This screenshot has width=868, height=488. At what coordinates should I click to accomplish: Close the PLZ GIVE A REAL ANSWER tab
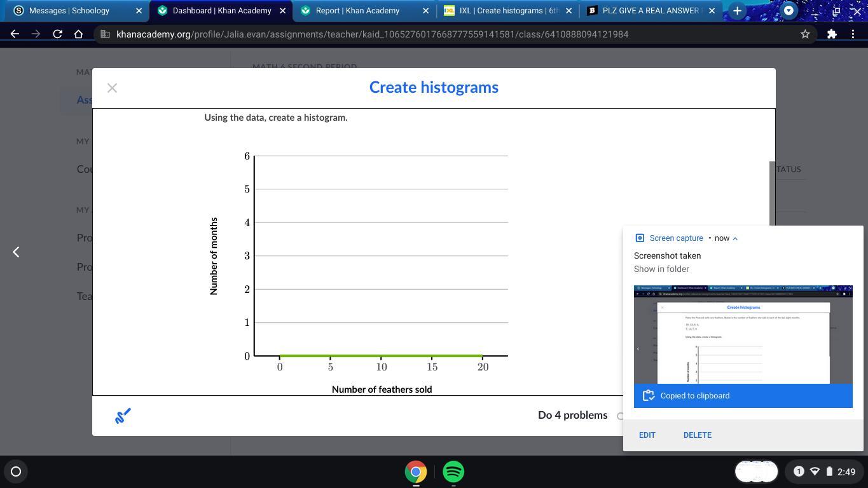tap(712, 11)
